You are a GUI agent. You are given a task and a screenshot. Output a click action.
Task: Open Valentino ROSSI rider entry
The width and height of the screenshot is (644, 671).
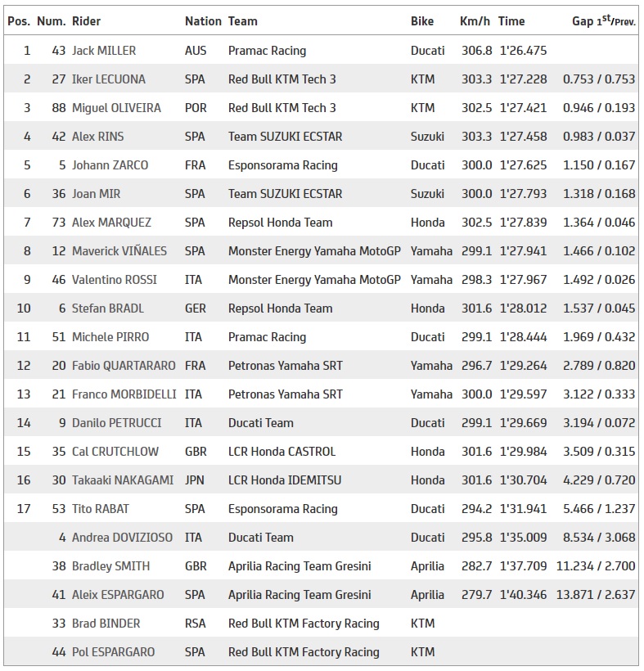[x=116, y=280]
